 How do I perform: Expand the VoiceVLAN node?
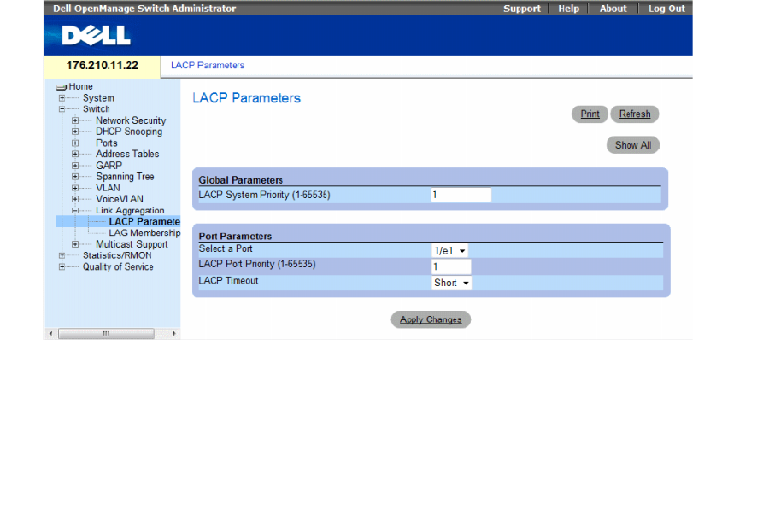(x=75, y=199)
